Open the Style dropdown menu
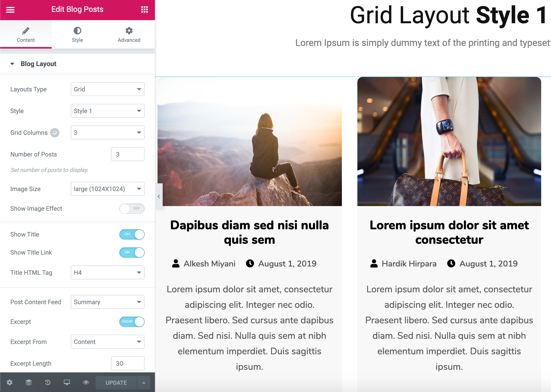Screen dimensions: 551x392 point(107,111)
